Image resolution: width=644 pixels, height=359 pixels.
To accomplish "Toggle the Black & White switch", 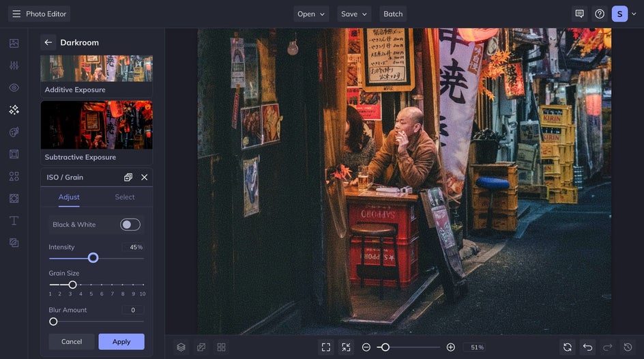I will 130,225.
